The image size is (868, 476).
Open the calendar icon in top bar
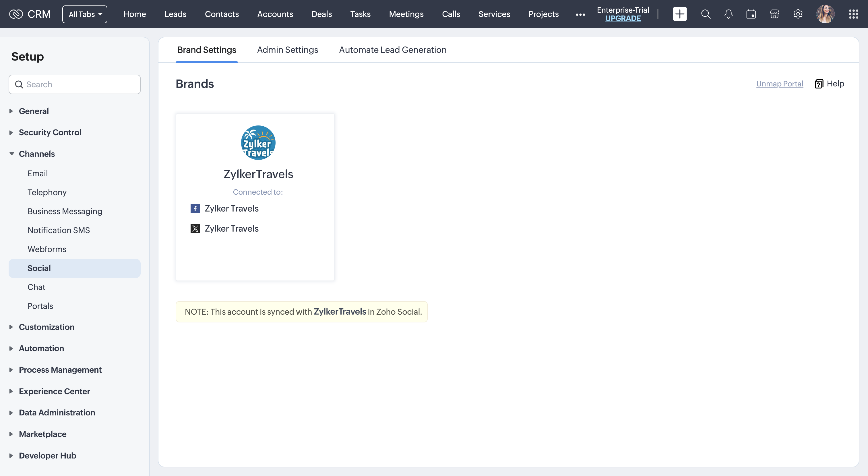coord(751,14)
